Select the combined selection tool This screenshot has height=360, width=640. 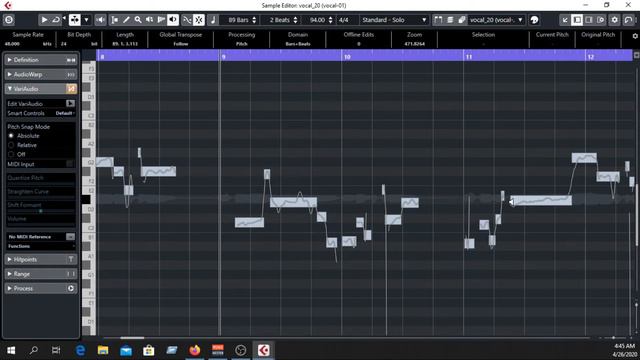[x=75, y=20]
